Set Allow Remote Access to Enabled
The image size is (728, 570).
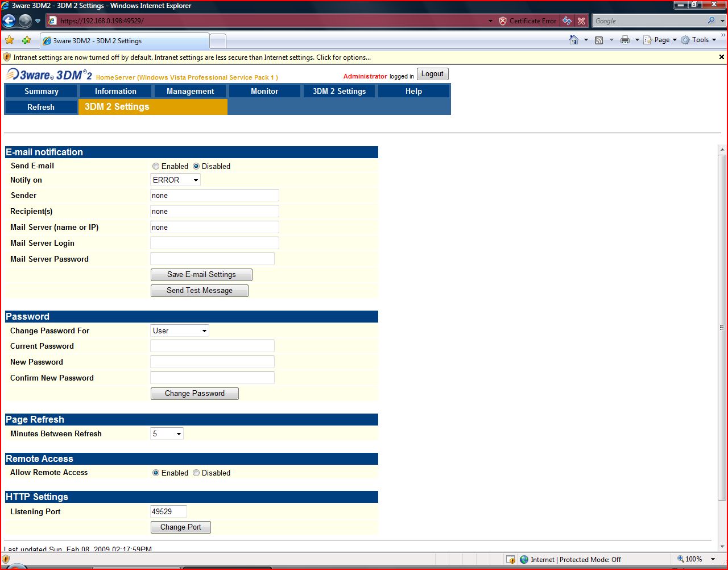coord(156,473)
